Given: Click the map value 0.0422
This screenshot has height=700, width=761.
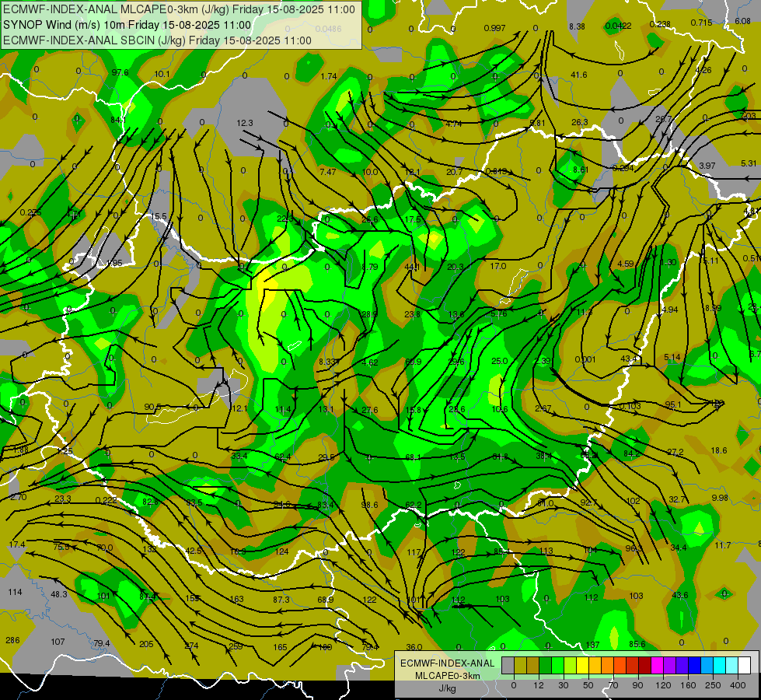Looking at the screenshot, I should pyautogui.click(x=618, y=26).
